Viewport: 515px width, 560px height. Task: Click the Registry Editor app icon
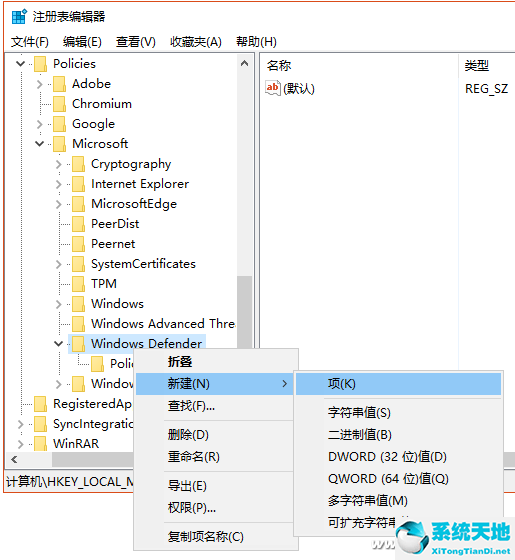19,16
